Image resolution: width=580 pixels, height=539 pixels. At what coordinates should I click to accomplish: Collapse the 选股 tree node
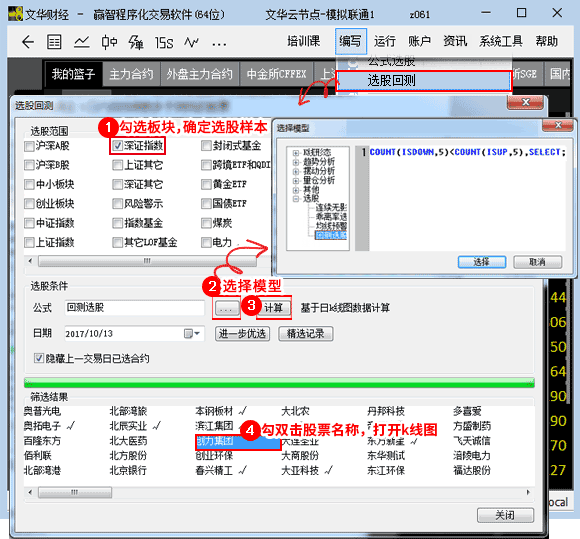(296, 199)
